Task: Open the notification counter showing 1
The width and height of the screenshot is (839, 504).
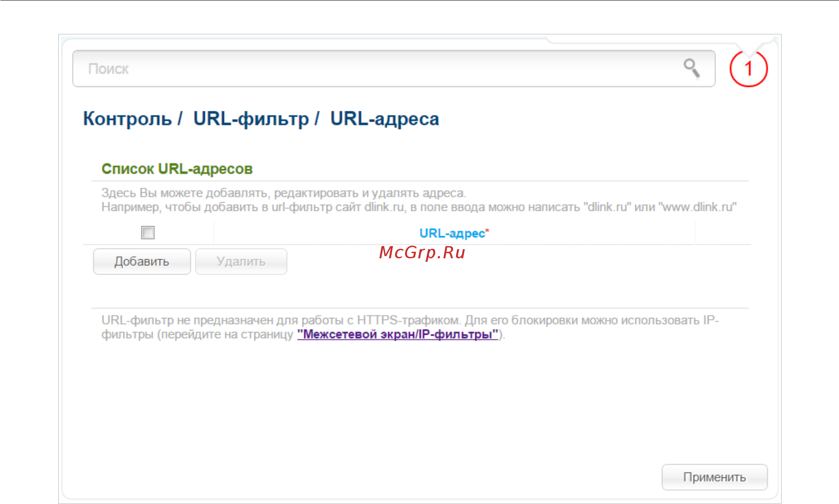Action: click(x=748, y=69)
